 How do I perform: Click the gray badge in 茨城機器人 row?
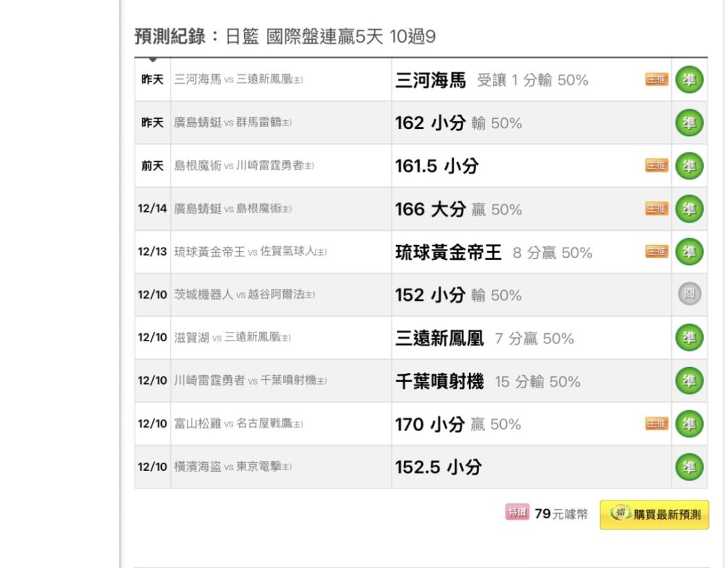point(689,294)
